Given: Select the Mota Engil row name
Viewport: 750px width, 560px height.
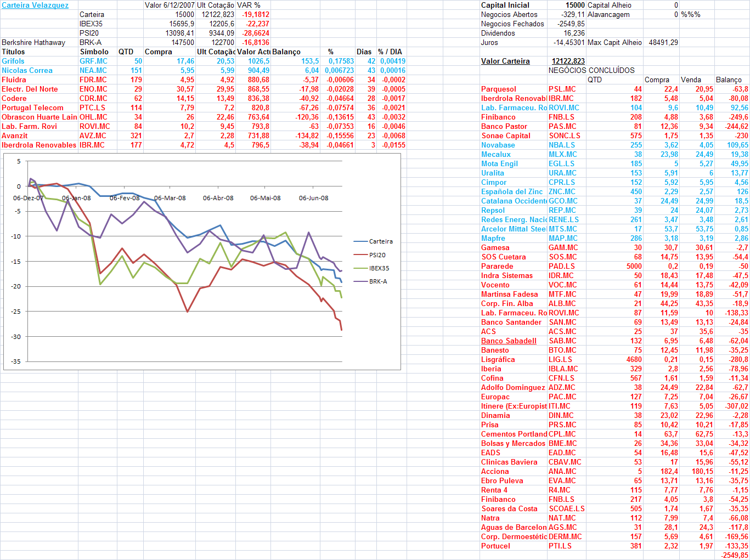Looking at the screenshot, I should pyautogui.click(x=500, y=164).
